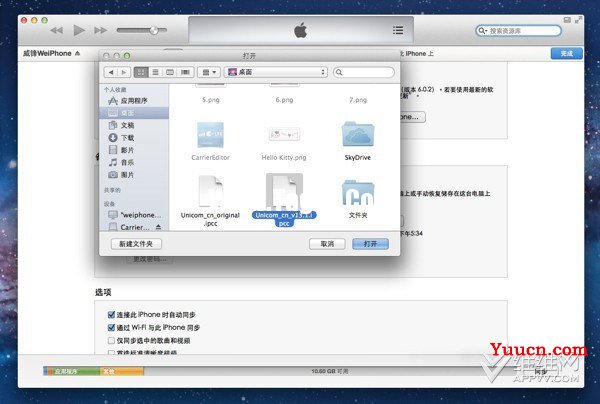Viewport: 600px width, 404px height.
Task: Click the dialog search field
Action: 364,72
